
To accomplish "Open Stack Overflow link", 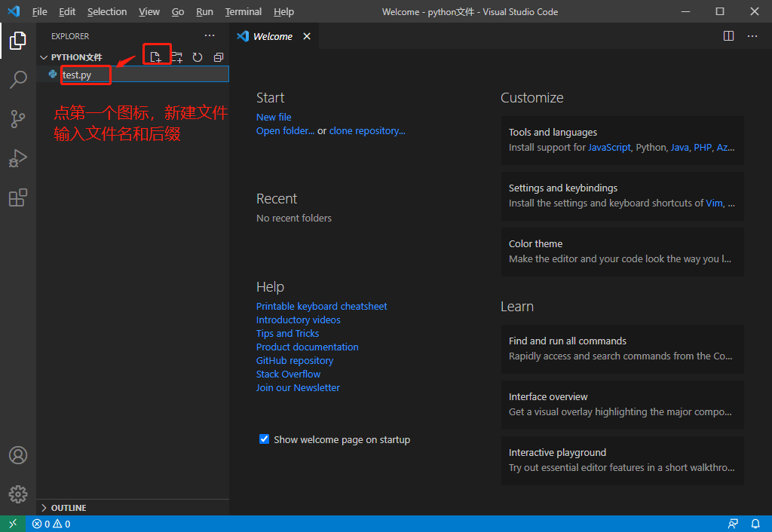I will point(288,374).
